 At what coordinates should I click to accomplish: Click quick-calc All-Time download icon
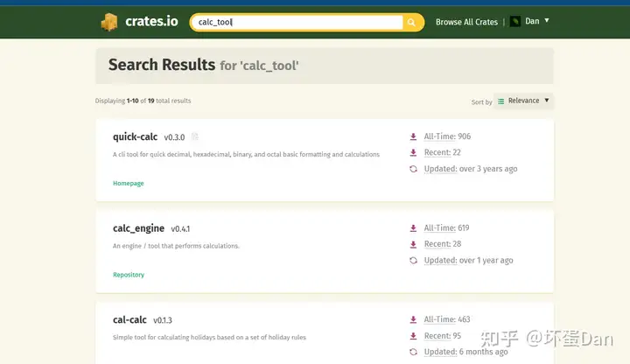pyautogui.click(x=413, y=136)
